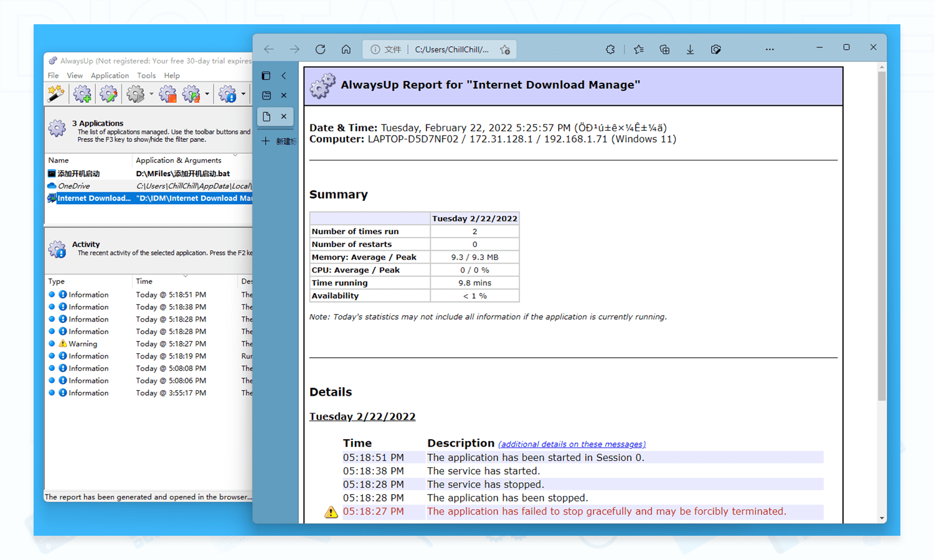934x560 pixels.
Task: Click the scroll up arrow of report page
Action: [x=882, y=67]
